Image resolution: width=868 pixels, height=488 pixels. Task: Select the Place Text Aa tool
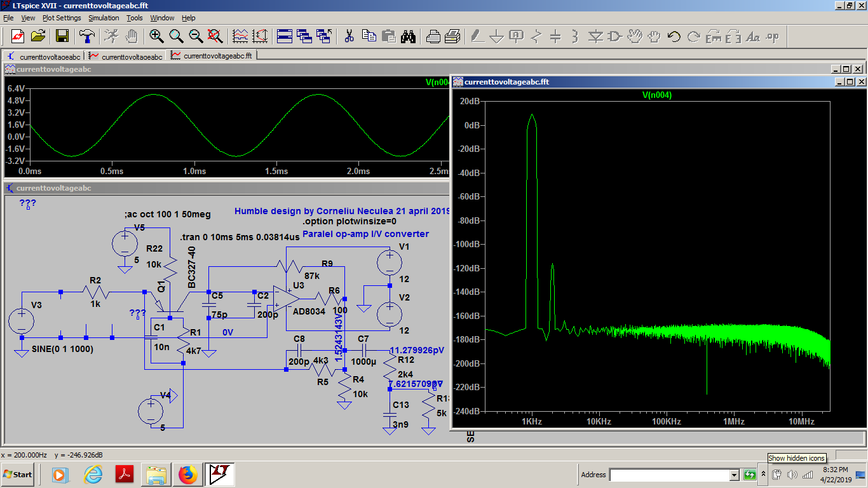click(753, 36)
